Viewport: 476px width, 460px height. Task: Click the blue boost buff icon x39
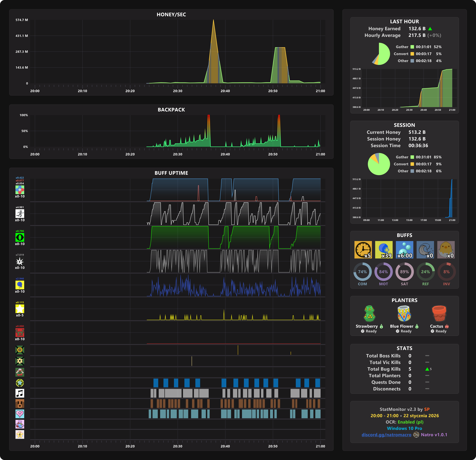click(384, 250)
